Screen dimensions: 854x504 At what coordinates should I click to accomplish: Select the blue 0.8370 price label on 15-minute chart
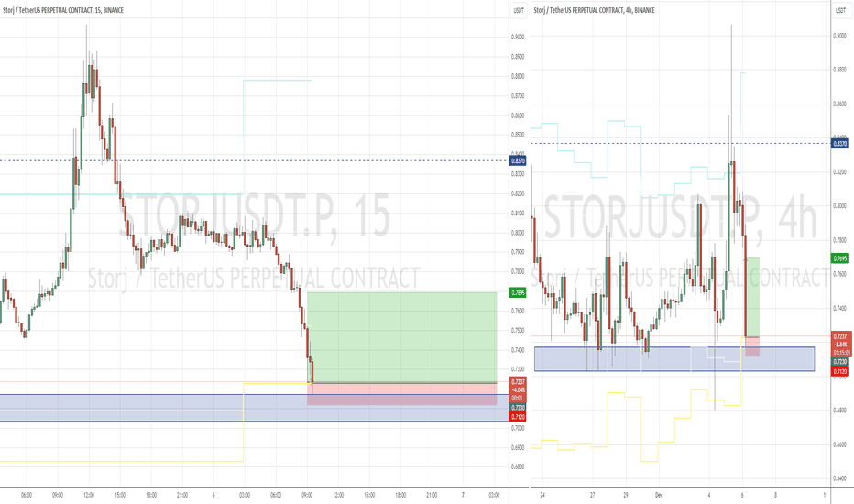pyautogui.click(x=518, y=160)
